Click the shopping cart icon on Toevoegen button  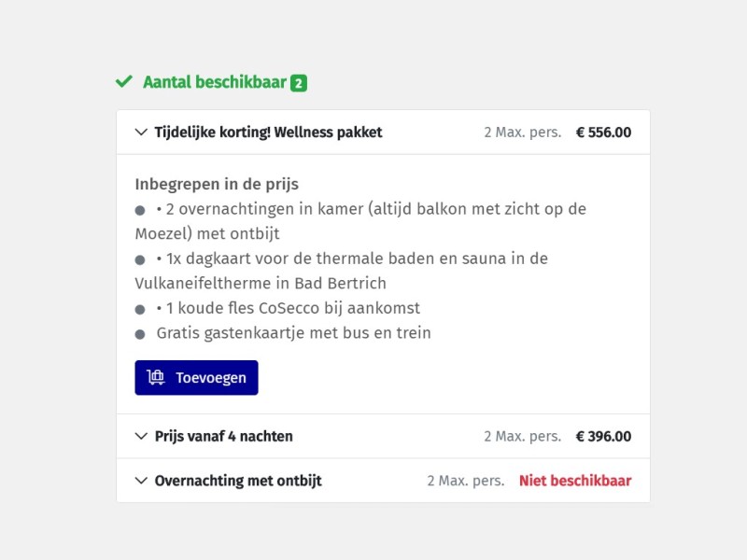158,377
